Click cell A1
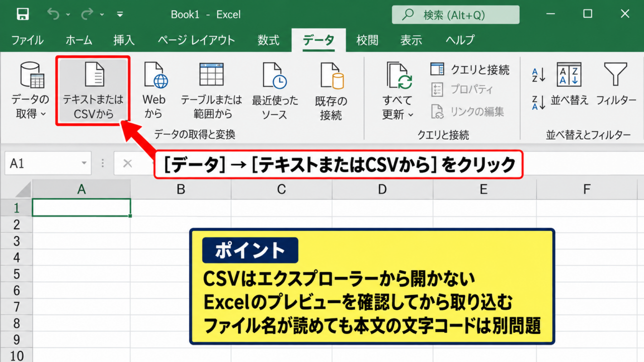 tap(82, 208)
